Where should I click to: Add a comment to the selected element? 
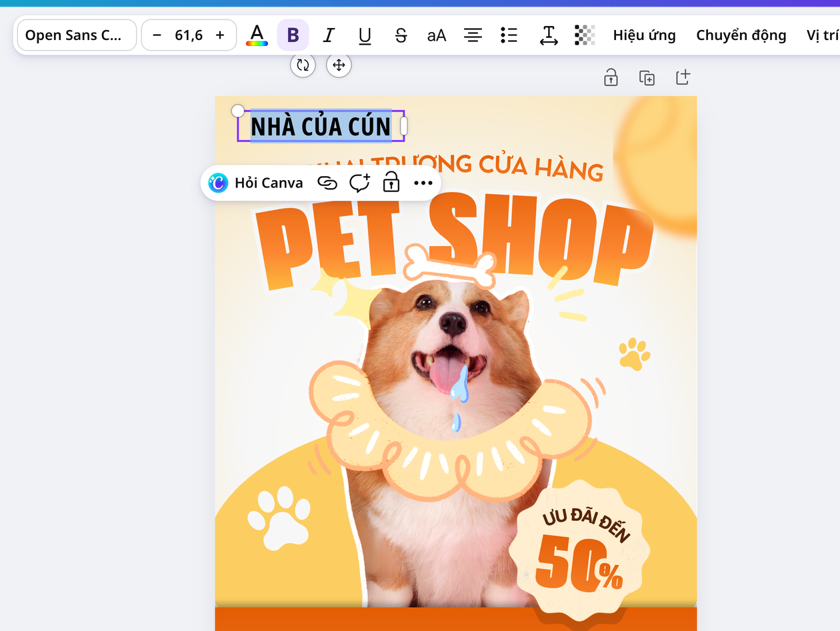pos(359,183)
